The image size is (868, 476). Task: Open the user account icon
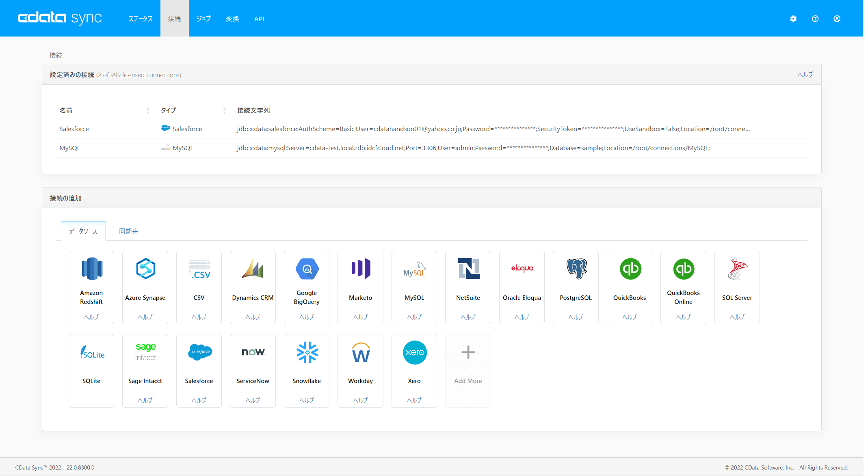pos(837,19)
